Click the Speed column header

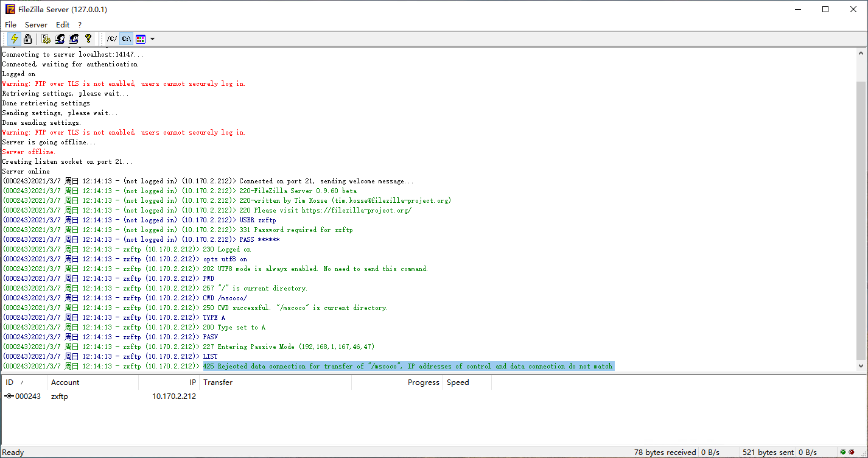click(467, 382)
